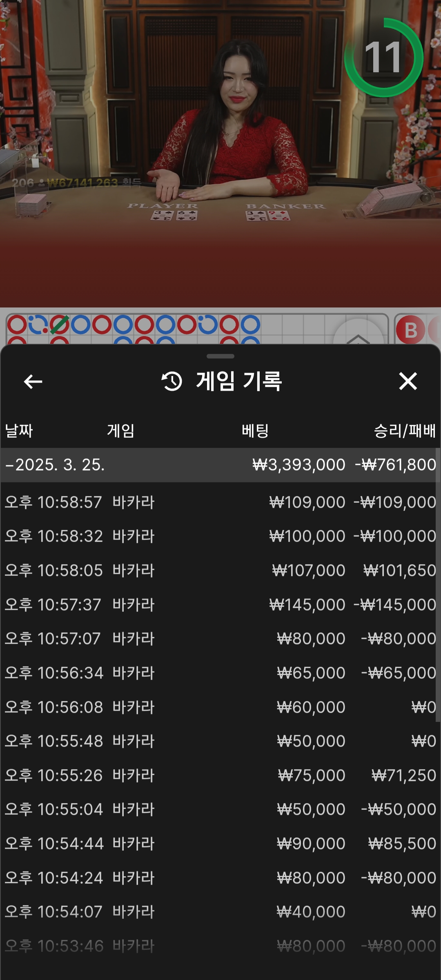Image resolution: width=441 pixels, height=980 pixels.
Task: Close the game history panel
Action: coord(408,381)
